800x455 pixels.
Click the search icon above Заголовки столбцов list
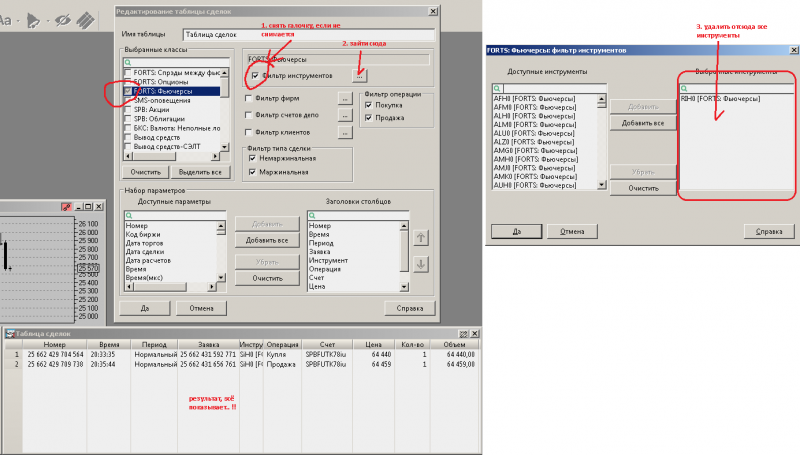312,215
